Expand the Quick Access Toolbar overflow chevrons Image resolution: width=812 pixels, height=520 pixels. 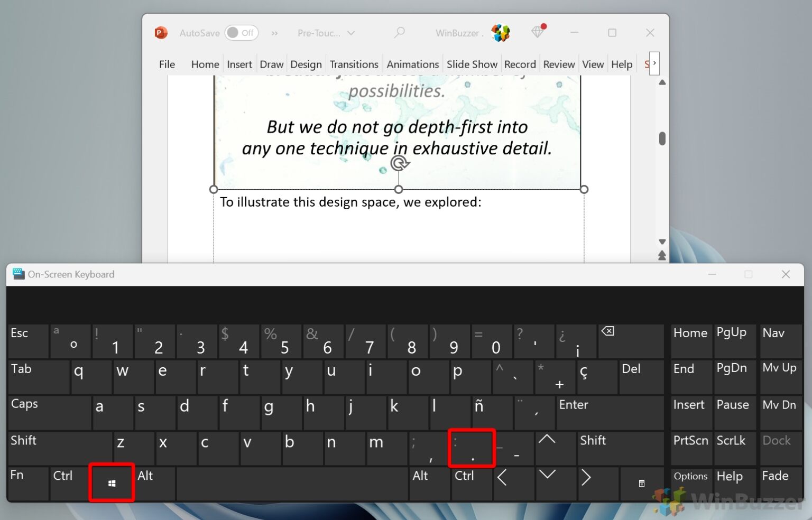(274, 33)
